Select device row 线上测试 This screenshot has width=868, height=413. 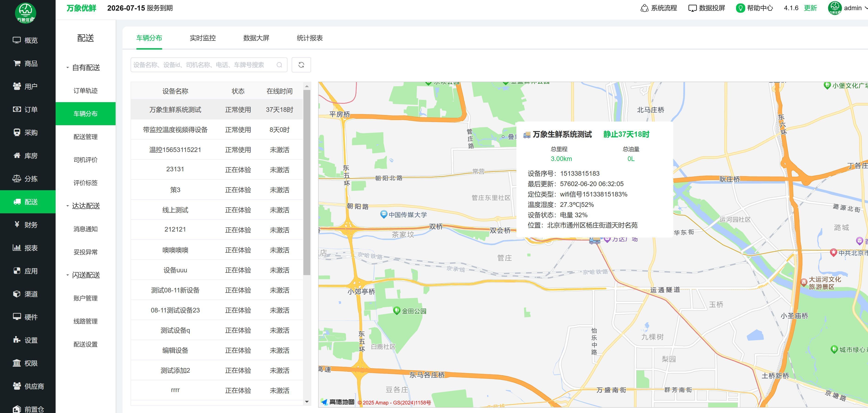click(x=217, y=210)
